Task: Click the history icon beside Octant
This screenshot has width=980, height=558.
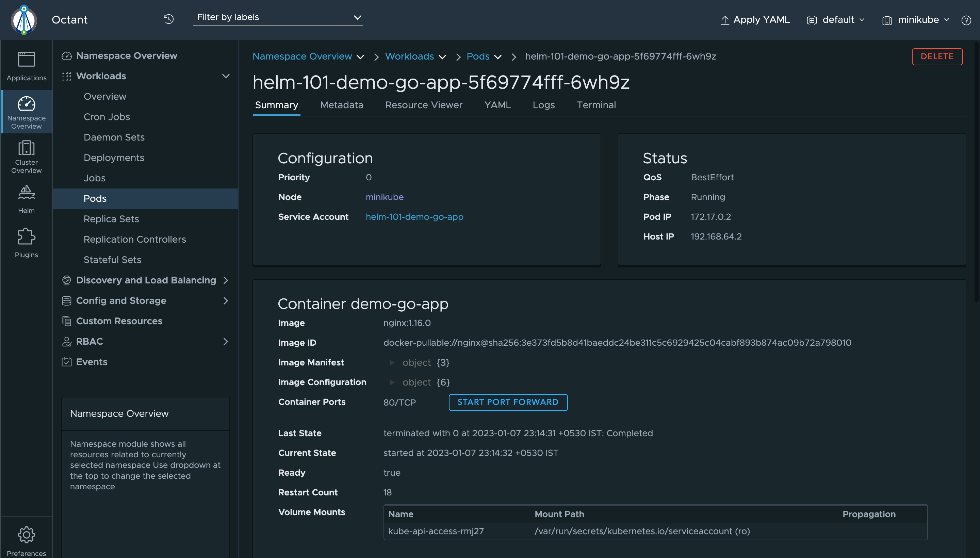Action: [169, 19]
